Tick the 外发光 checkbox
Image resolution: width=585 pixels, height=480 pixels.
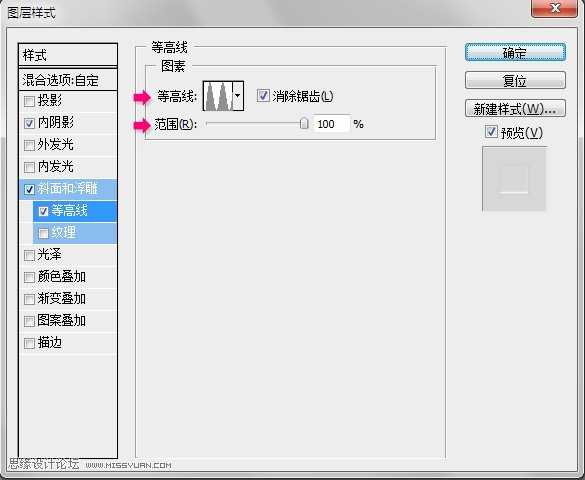click(29, 145)
